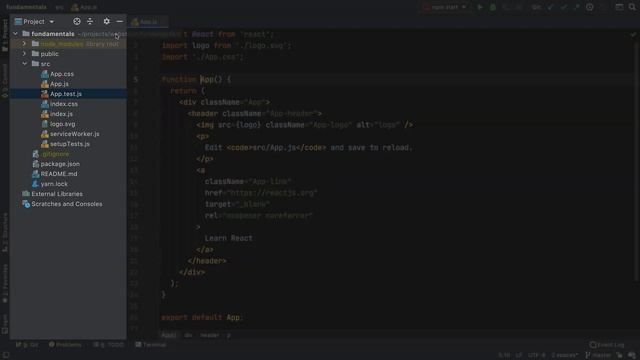640x360 pixels.
Task: Open the Project panel gear settings
Action: click(x=107, y=21)
